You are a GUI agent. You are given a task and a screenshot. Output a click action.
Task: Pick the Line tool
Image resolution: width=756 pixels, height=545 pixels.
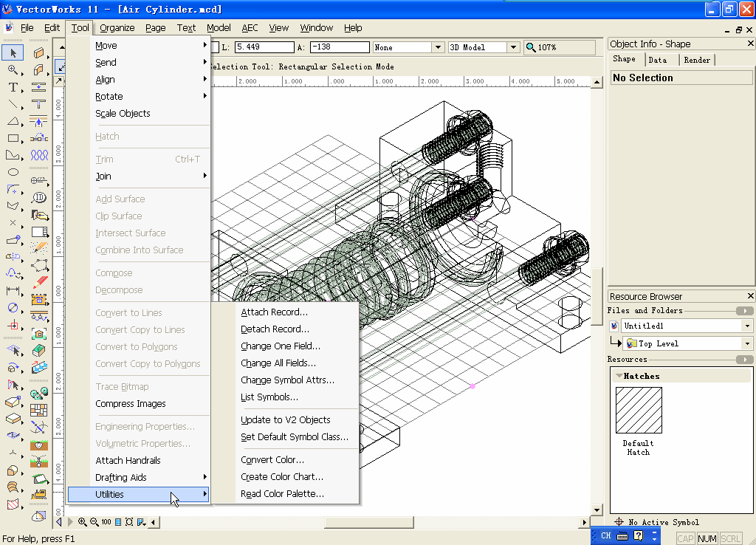pyautogui.click(x=13, y=104)
